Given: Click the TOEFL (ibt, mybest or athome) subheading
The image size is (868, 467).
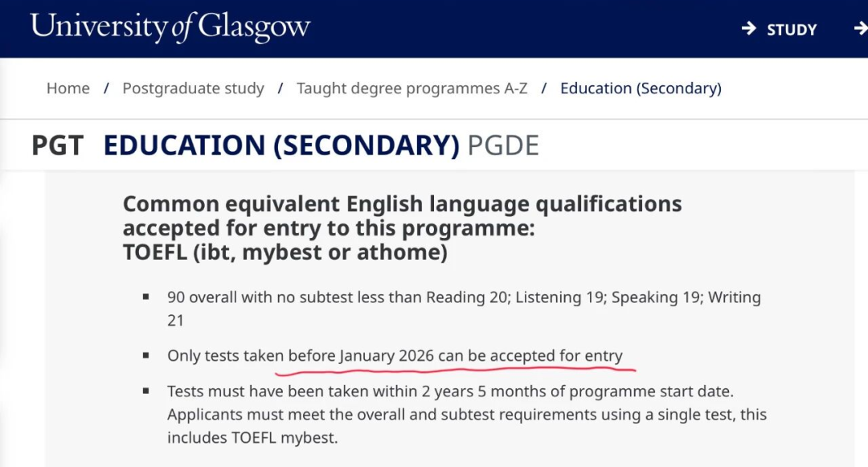Looking at the screenshot, I should coord(285,252).
